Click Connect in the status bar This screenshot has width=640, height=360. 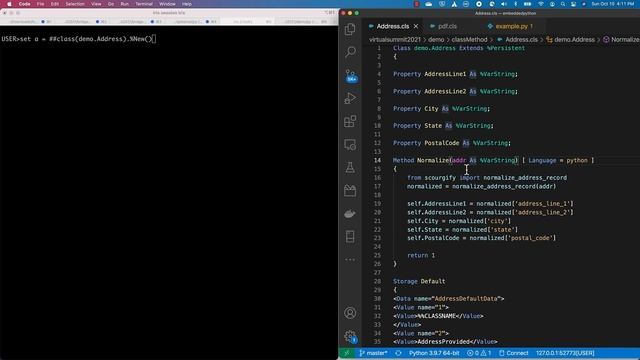[x=513, y=353]
